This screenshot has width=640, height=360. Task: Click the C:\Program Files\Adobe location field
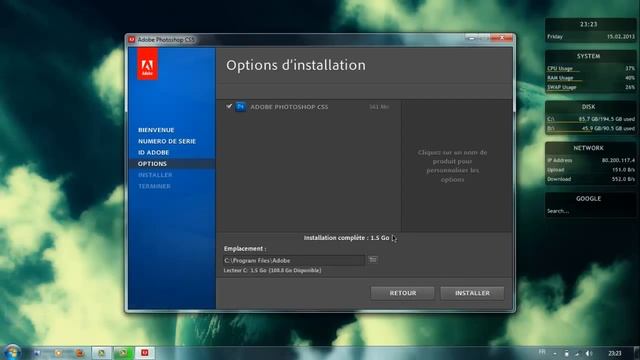[x=293, y=260]
